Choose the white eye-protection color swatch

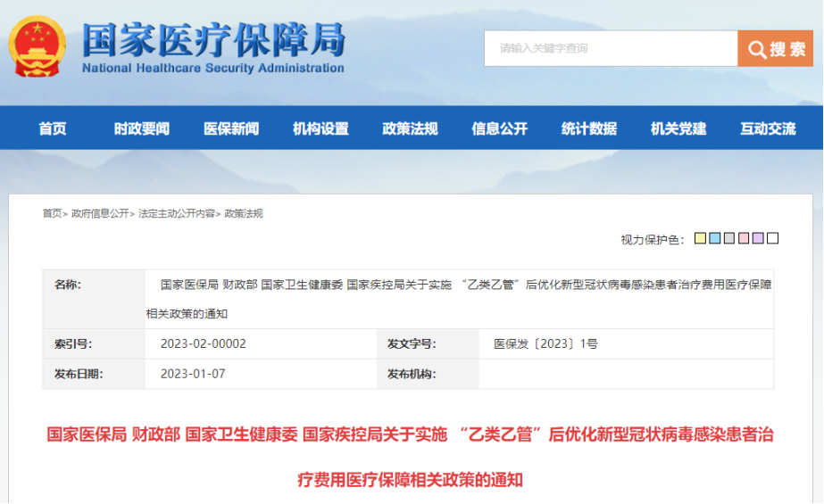[772, 238]
